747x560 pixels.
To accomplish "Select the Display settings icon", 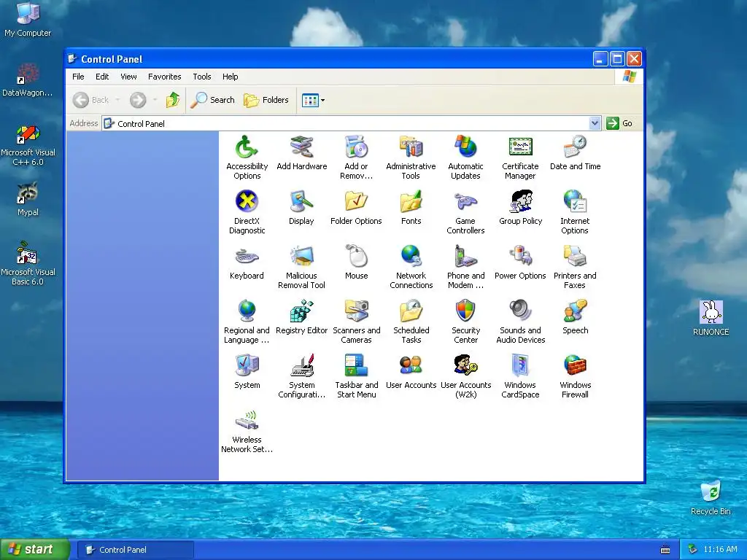I will pyautogui.click(x=301, y=201).
